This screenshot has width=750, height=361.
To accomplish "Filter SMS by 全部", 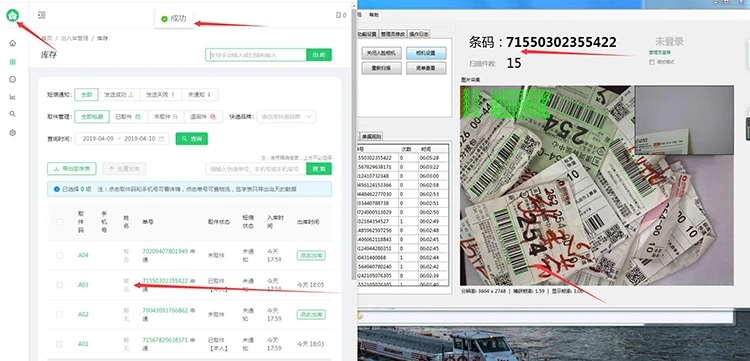I will [87, 95].
